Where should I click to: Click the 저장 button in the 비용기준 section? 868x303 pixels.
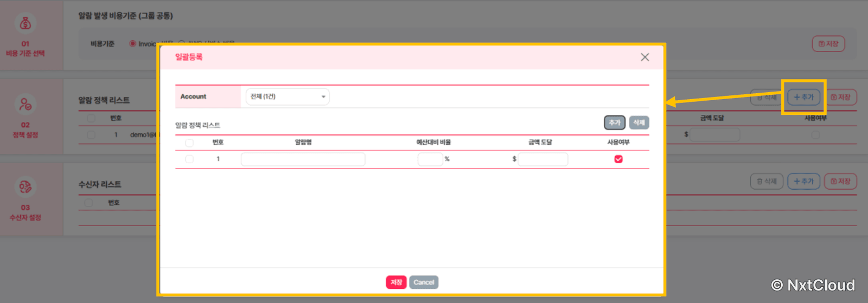pyautogui.click(x=828, y=44)
